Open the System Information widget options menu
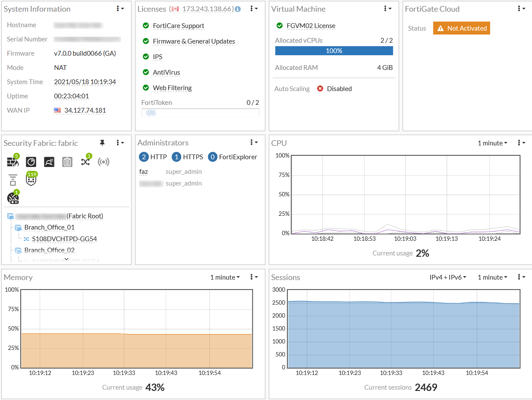 (120, 9)
